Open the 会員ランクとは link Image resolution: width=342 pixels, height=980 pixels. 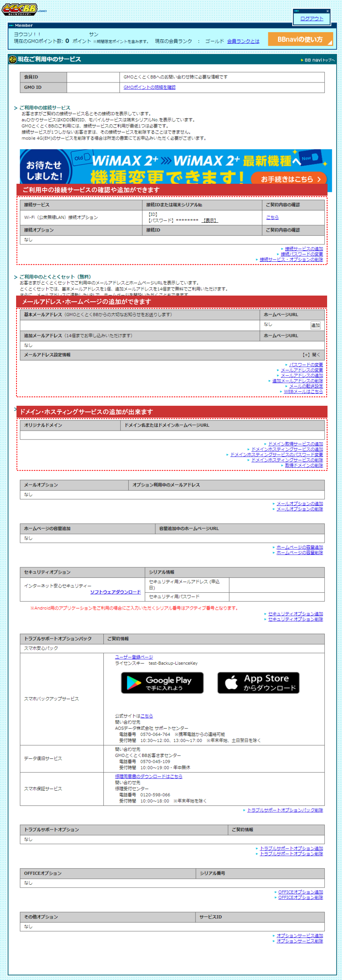click(243, 41)
